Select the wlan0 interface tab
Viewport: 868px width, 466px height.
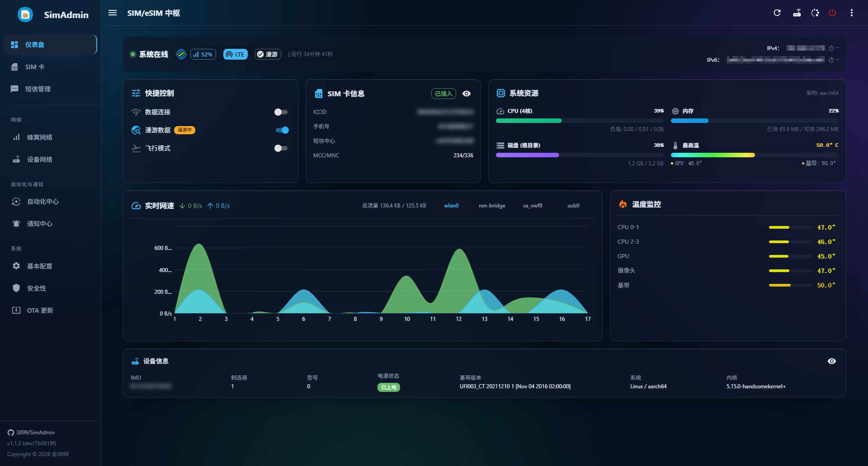[x=451, y=206]
